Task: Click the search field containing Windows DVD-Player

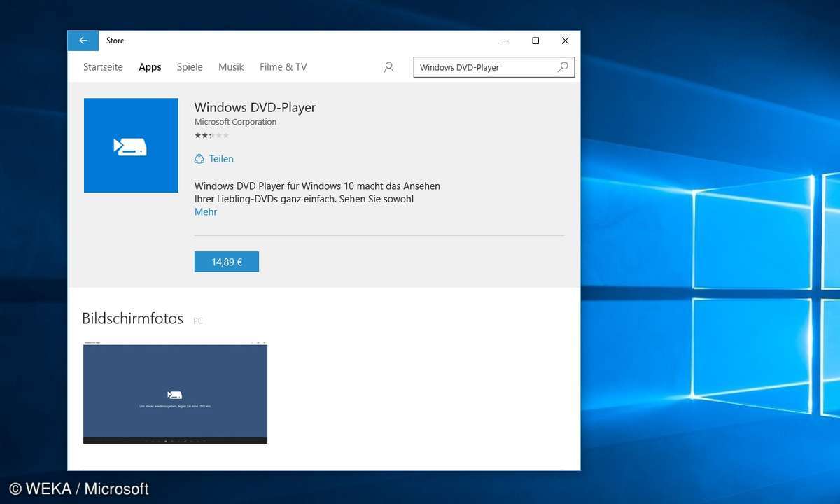Action: point(494,67)
